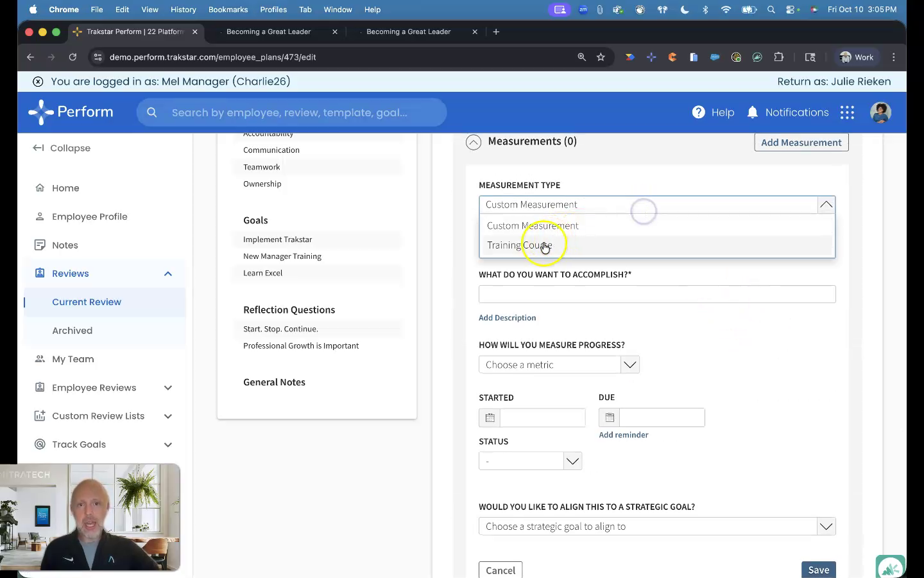Expand Custom Review Lists sidebar section
Image resolution: width=924 pixels, height=578 pixels.
point(168,416)
